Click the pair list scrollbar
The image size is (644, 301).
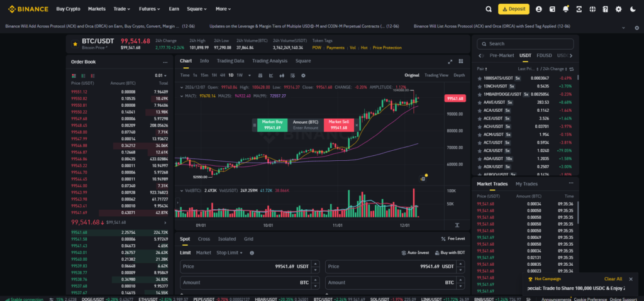[x=579, y=77]
